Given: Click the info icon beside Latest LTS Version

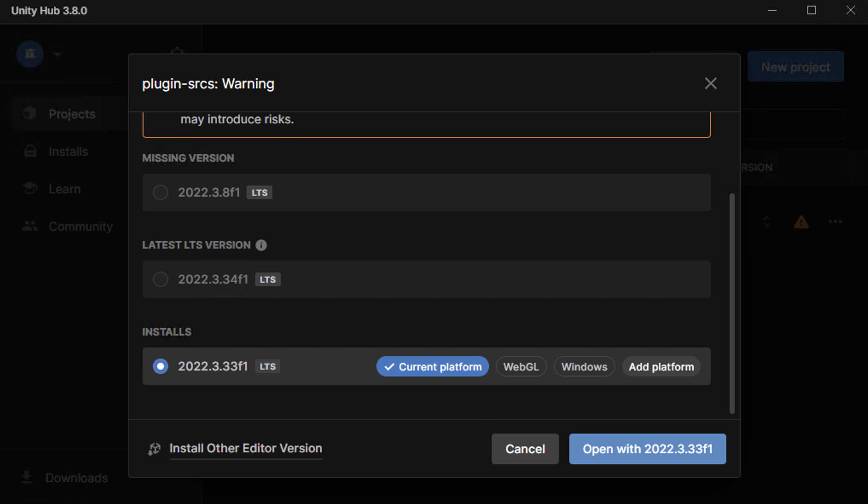Looking at the screenshot, I should pos(262,245).
